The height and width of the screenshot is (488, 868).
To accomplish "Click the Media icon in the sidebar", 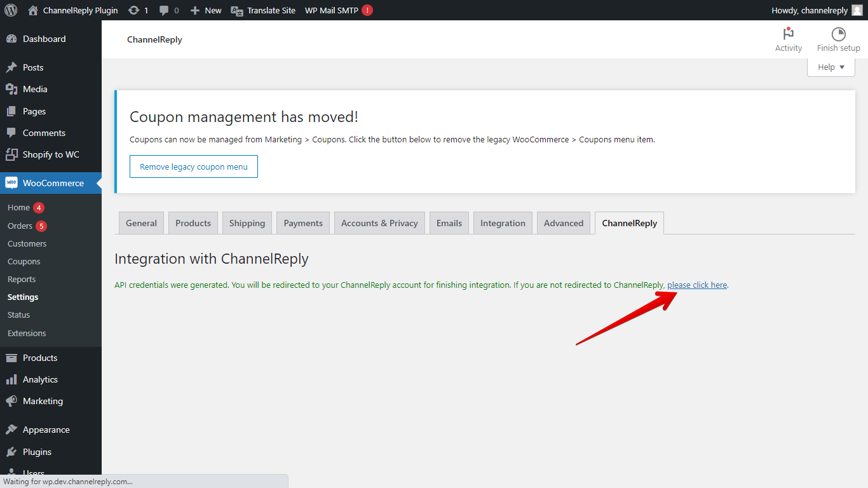I will point(11,89).
